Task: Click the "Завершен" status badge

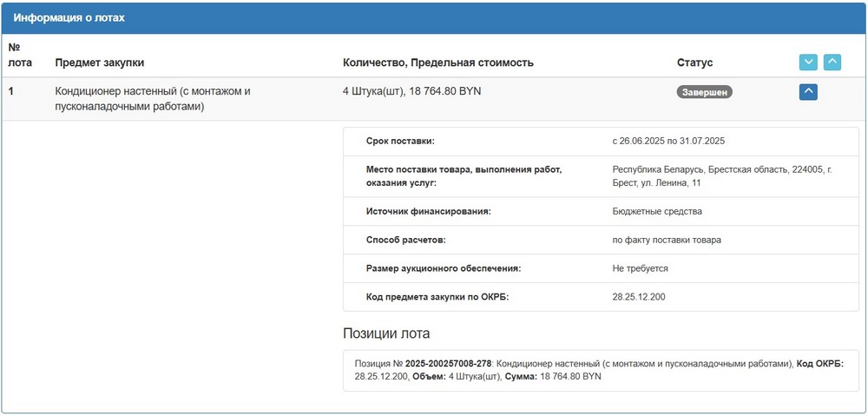Action: point(704,91)
